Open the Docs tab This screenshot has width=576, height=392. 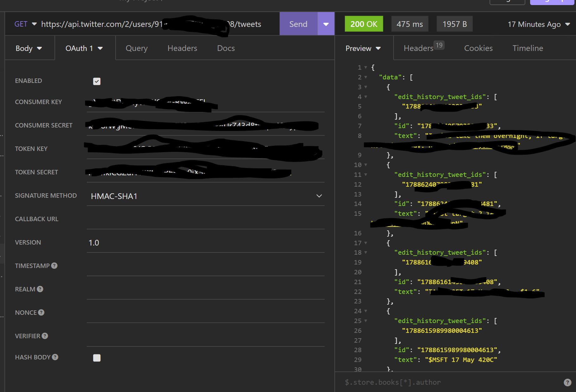click(226, 48)
